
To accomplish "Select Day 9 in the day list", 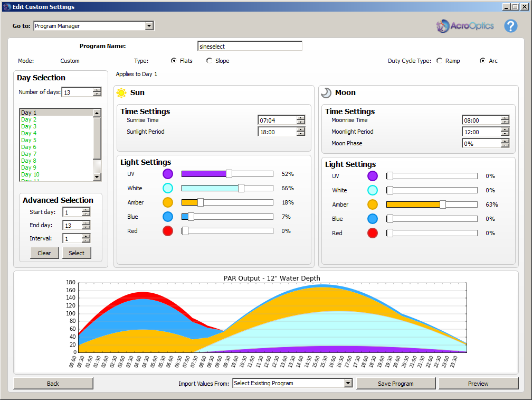I will [56, 168].
